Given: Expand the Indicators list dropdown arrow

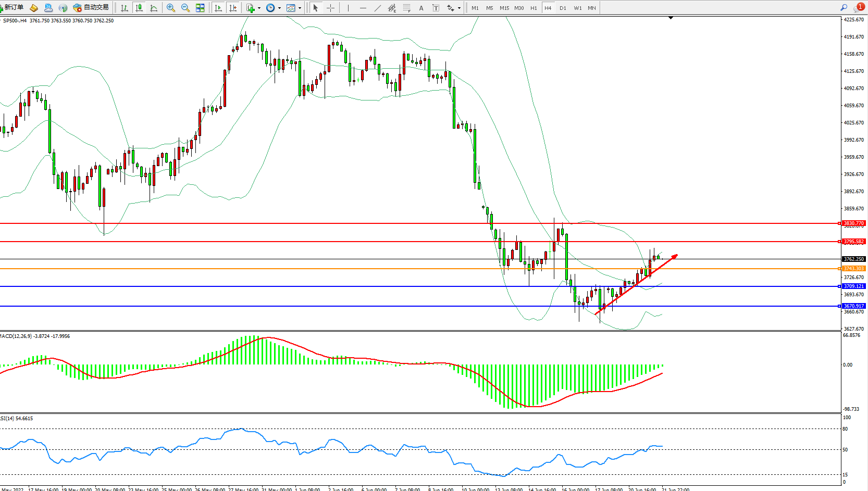Looking at the screenshot, I should [x=259, y=8].
